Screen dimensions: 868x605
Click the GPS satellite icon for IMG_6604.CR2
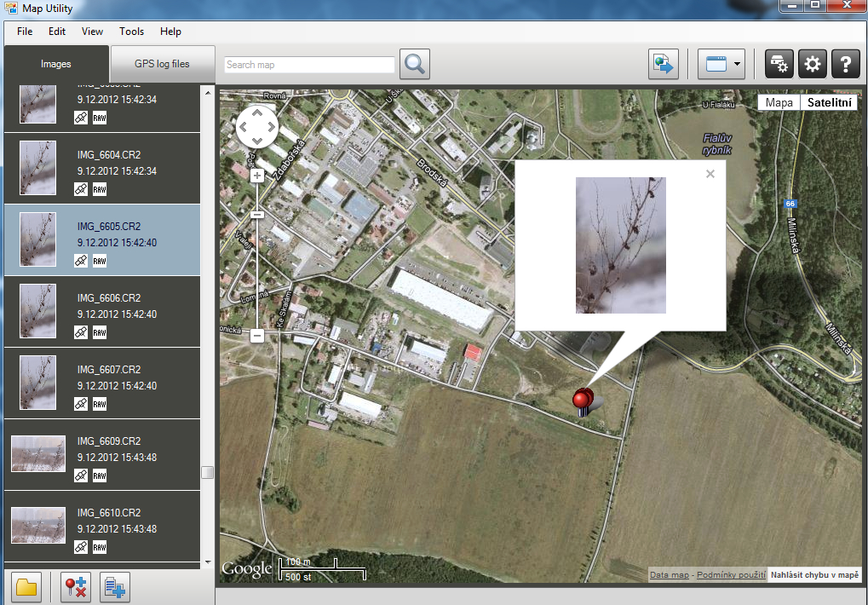(81, 189)
